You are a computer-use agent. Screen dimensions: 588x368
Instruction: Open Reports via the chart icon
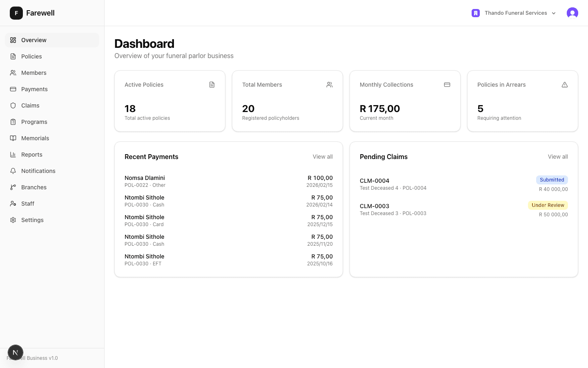tap(12, 154)
